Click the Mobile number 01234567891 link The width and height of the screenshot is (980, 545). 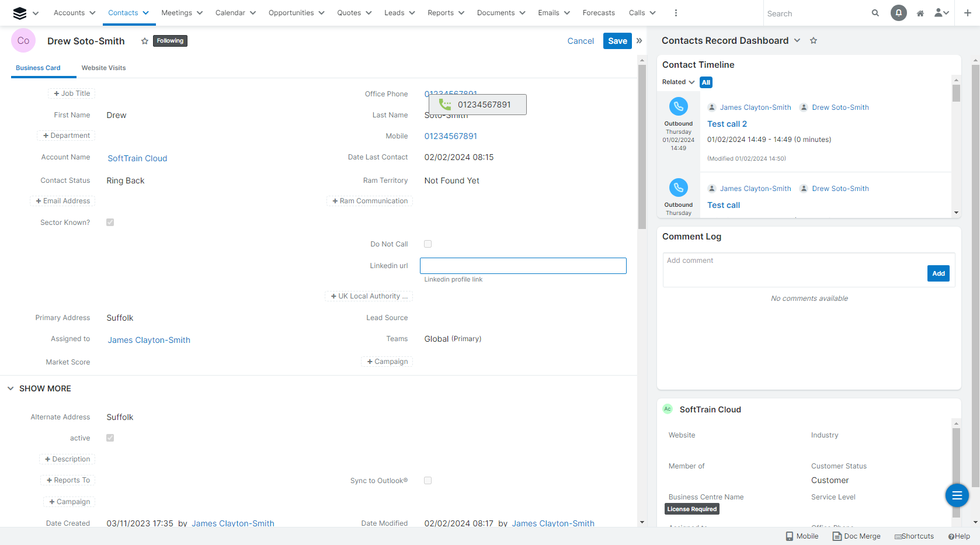point(450,136)
